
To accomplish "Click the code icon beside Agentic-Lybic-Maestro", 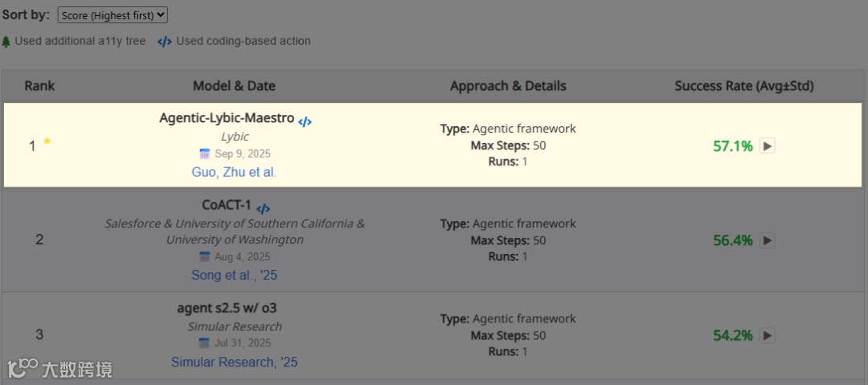I will (305, 122).
